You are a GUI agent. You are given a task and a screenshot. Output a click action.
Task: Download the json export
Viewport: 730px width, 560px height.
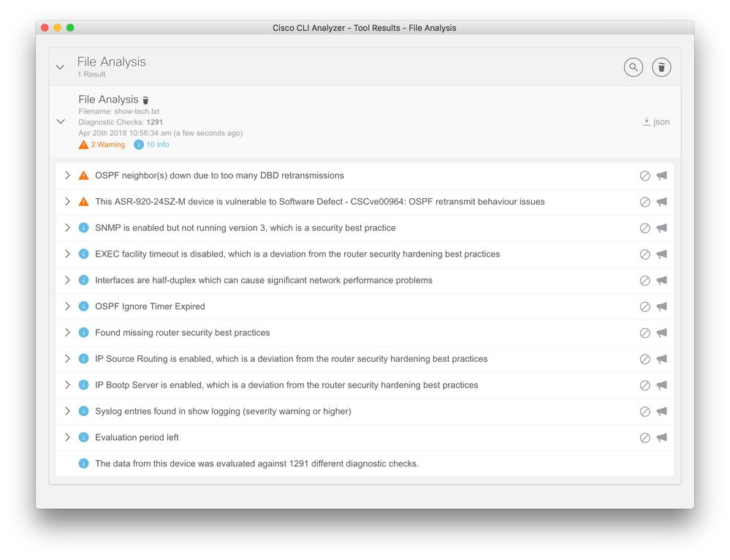(656, 121)
